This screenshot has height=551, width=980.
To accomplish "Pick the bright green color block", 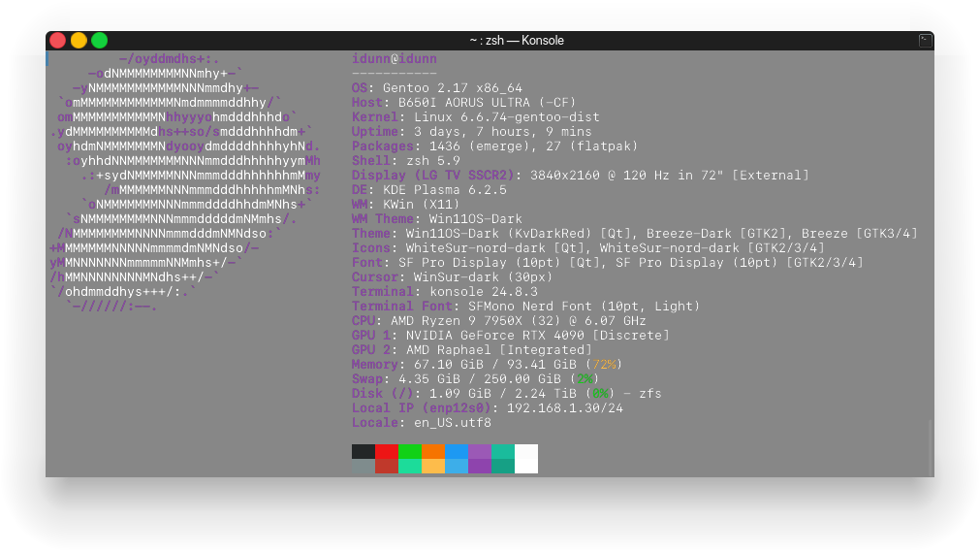I will 409,451.
